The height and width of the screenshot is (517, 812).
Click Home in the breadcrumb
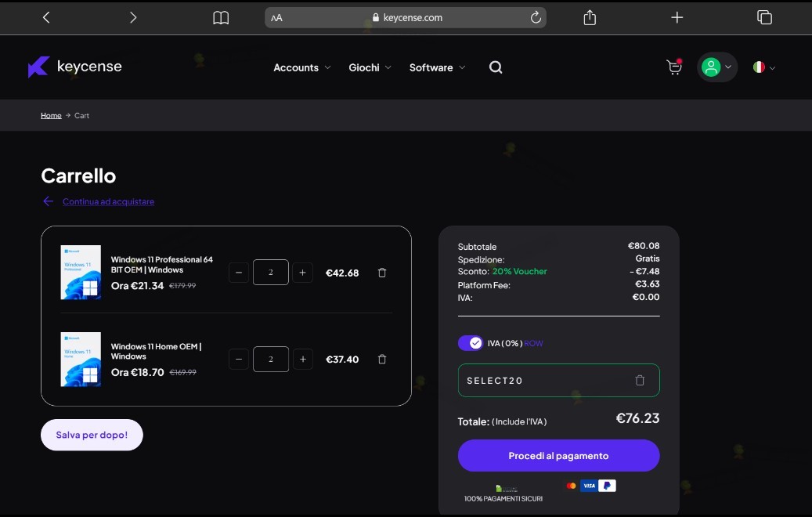click(51, 115)
